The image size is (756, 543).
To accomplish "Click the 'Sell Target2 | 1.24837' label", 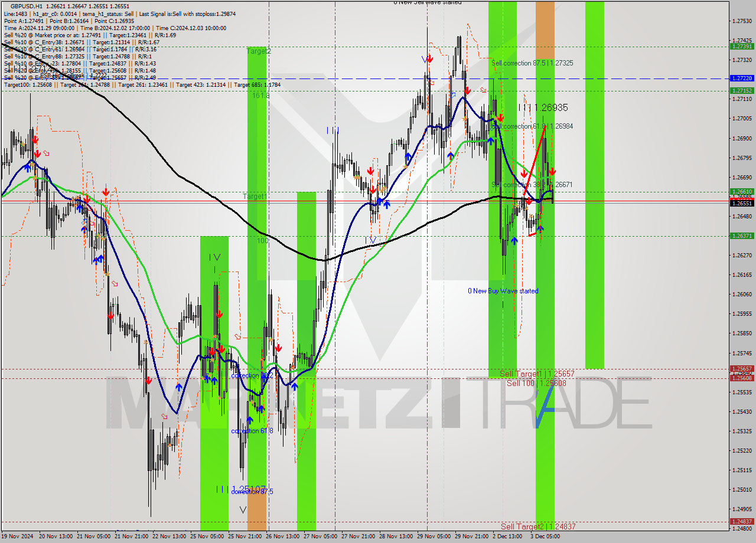I will [x=538, y=526].
